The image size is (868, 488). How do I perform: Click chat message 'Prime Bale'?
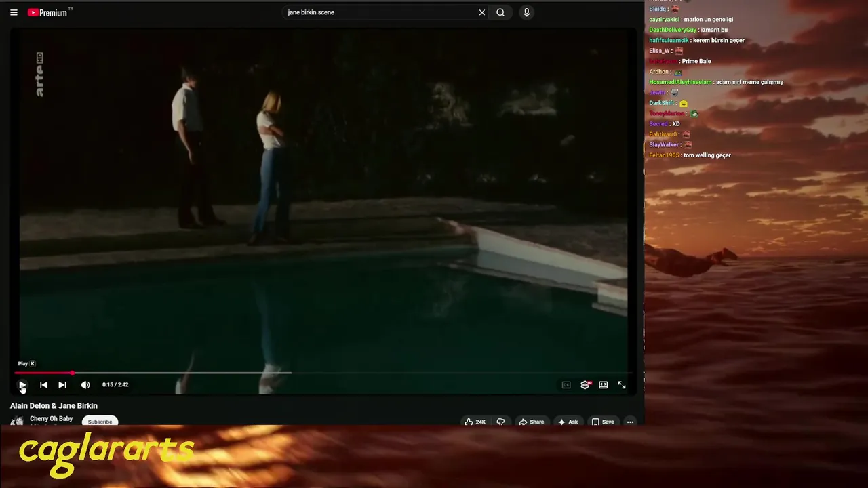(x=696, y=61)
